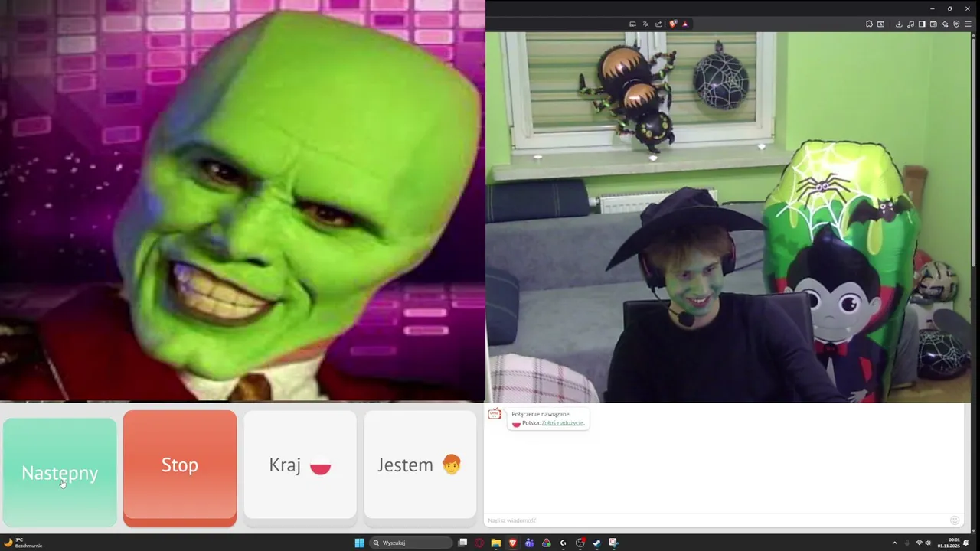980x551 pixels.
Task: Click the Brave browser taskbar icon
Action: (513, 543)
